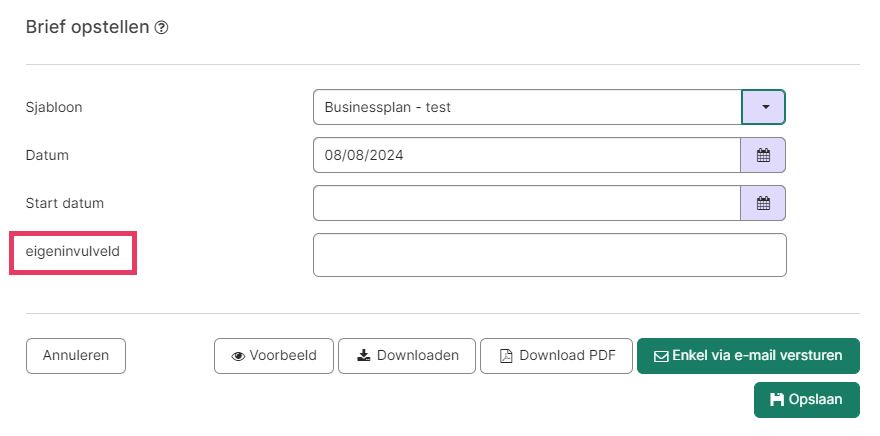Viewport: 880px width, 436px height.
Task: Click into the Datum field showing 08/08/2024
Action: point(527,155)
